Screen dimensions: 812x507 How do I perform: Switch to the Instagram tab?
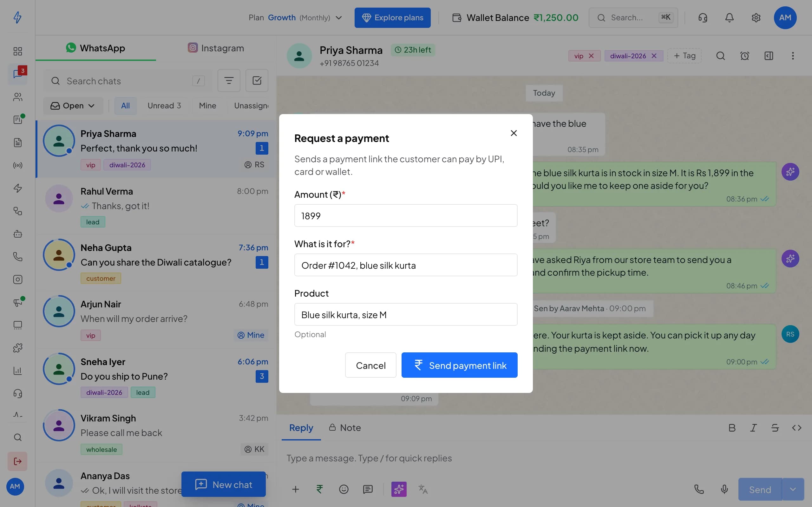coord(216,48)
